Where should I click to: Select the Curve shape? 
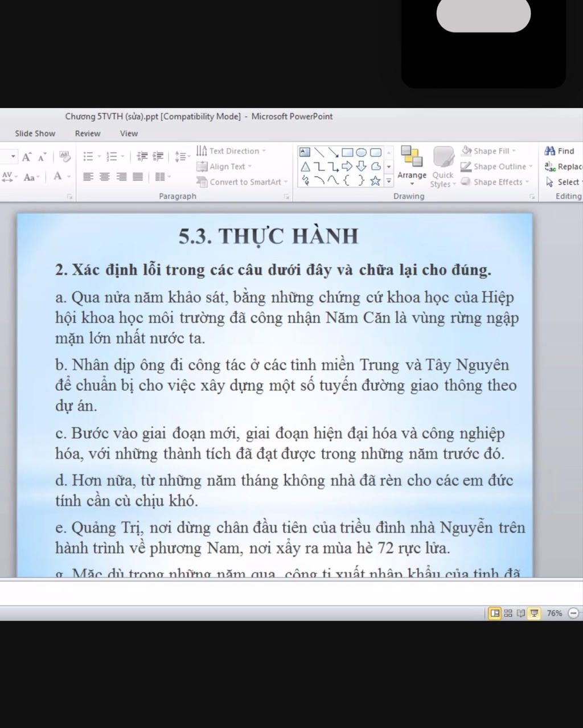coord(333,181)
